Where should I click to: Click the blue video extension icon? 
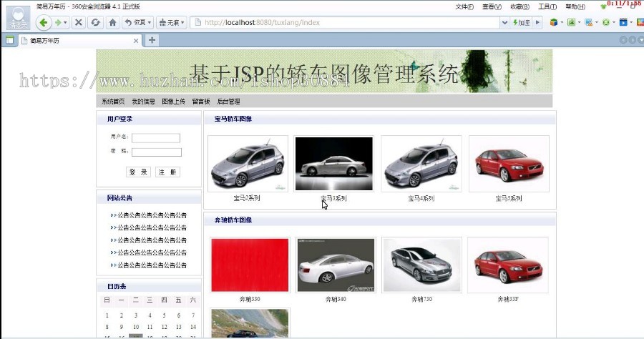(623, 22)
